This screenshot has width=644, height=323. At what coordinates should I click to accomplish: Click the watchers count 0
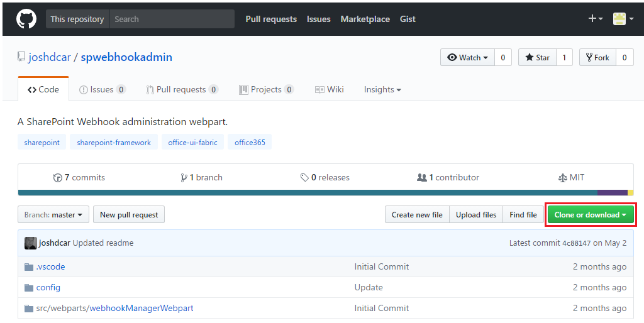pos(502,57)
